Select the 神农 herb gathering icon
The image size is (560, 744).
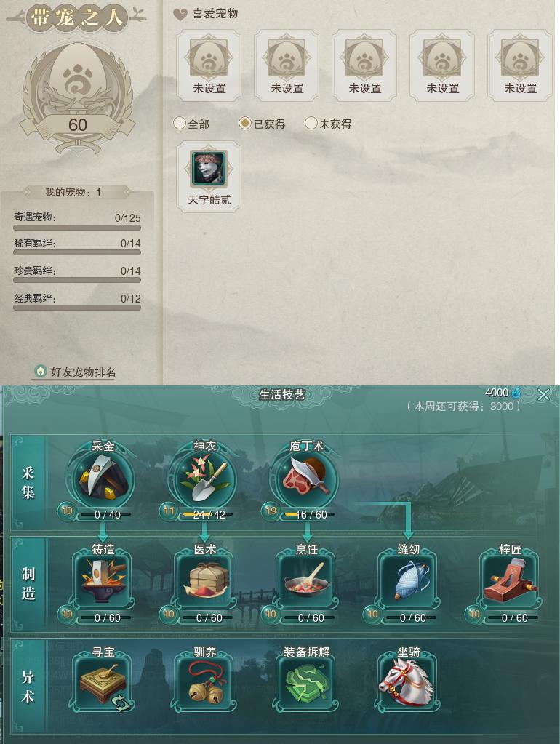coord(205,480)
